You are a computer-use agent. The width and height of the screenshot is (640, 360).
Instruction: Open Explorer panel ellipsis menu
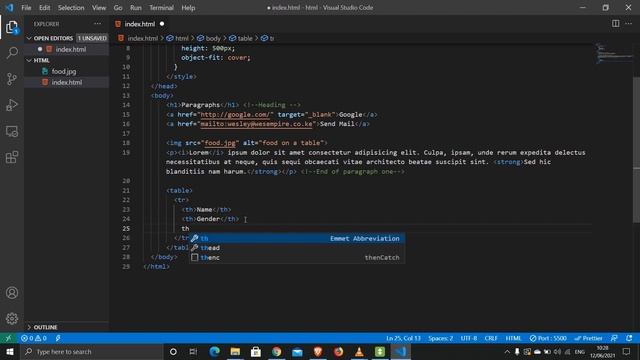(98, 24)
